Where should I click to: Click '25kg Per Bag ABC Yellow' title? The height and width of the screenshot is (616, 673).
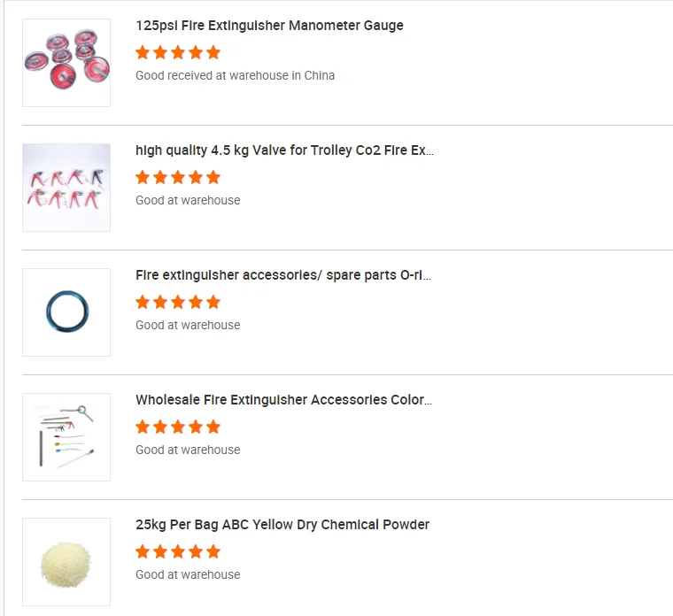point(282,525)
